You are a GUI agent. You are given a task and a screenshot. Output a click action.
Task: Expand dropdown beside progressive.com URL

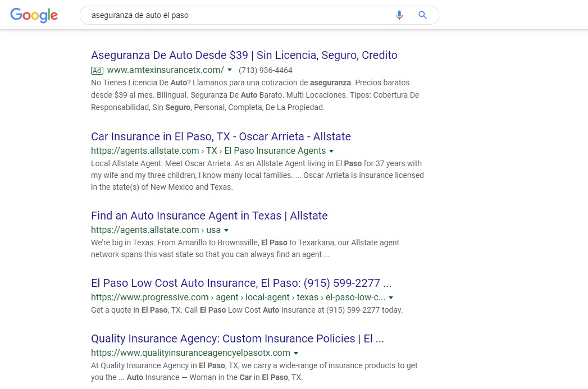tap(391, 298)
